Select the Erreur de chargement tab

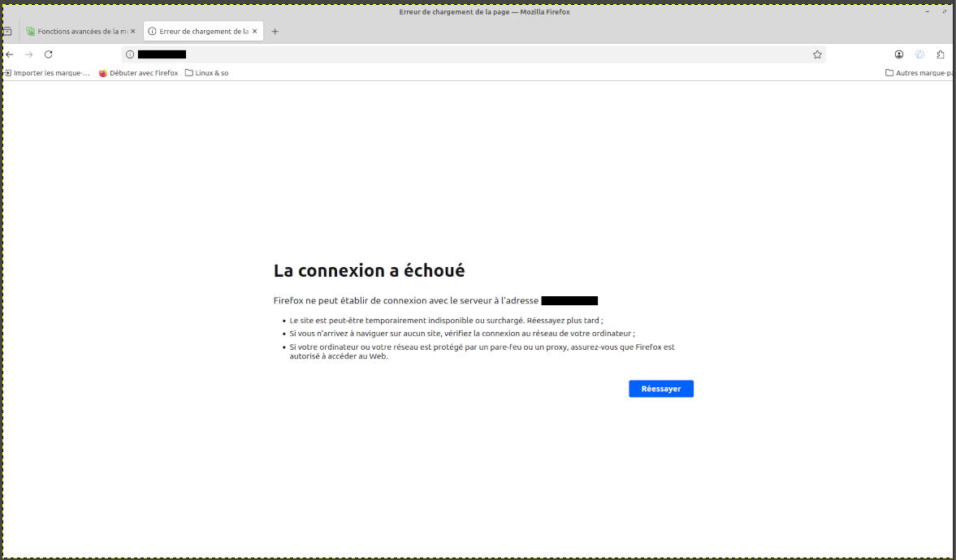click(x=199, y=32)
